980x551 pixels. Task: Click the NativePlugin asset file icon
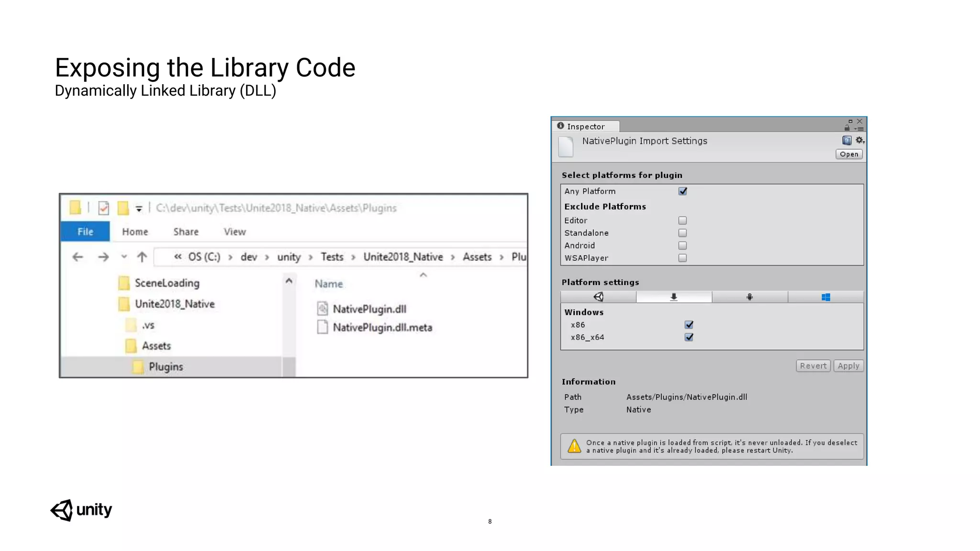(566, 146)
